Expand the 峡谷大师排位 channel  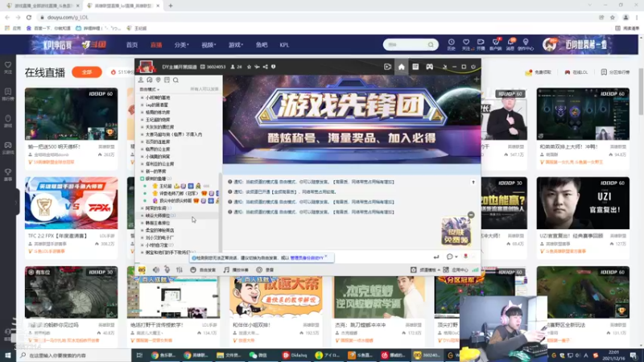(142, 216)
